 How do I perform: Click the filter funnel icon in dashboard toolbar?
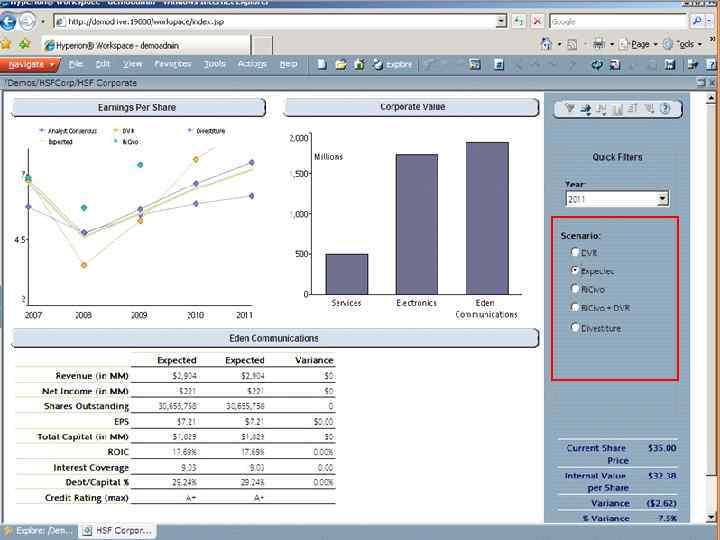pyautogui.click(x=570, y=108)
